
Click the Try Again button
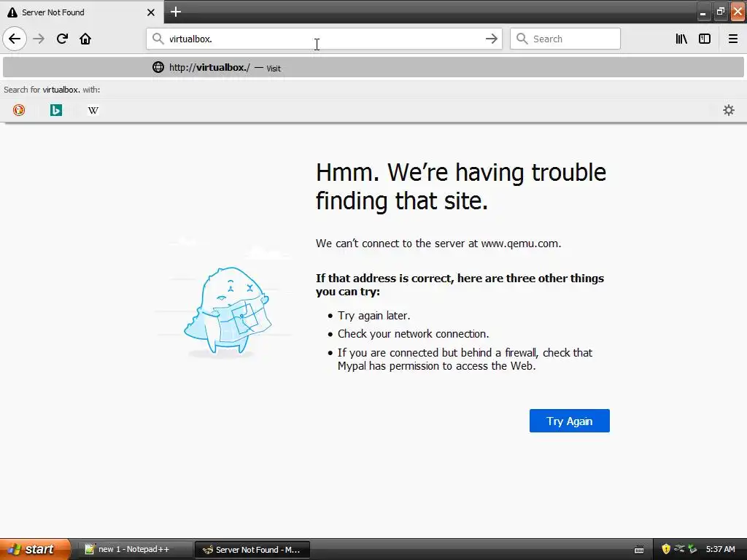click(x=569, y=421)
